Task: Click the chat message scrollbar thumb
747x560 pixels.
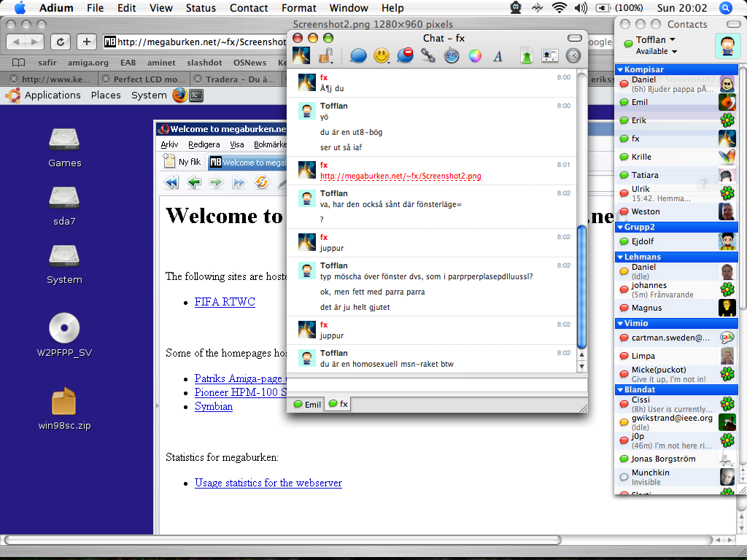Action: coord(581,287)
